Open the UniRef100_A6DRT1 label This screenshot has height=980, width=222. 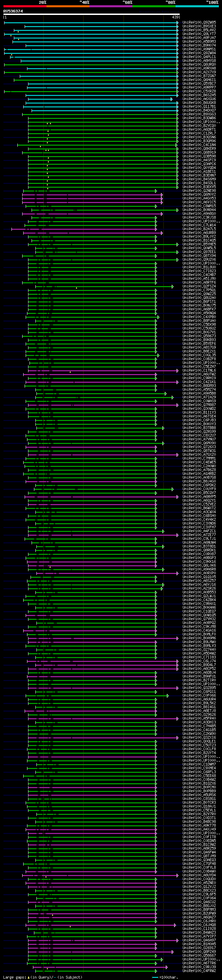click(x=199, y=129)
